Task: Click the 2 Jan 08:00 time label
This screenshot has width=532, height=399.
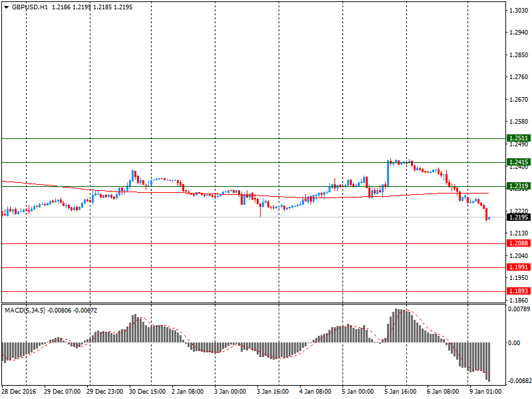Action: pos(188,392)
